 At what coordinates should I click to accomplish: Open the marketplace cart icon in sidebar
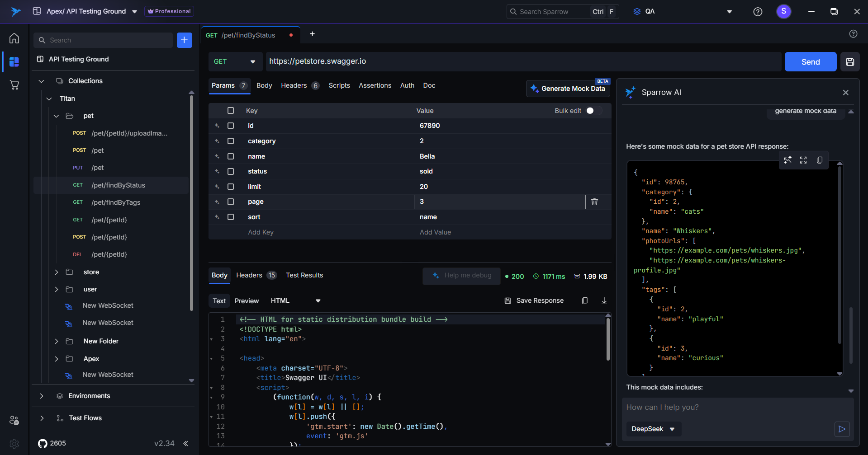(x=14, y=85)
